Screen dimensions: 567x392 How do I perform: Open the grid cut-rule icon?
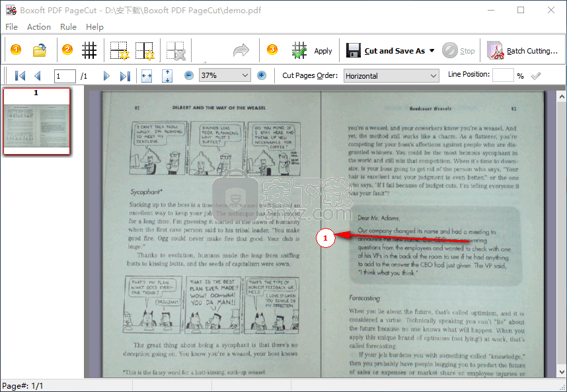coord(89,50)
